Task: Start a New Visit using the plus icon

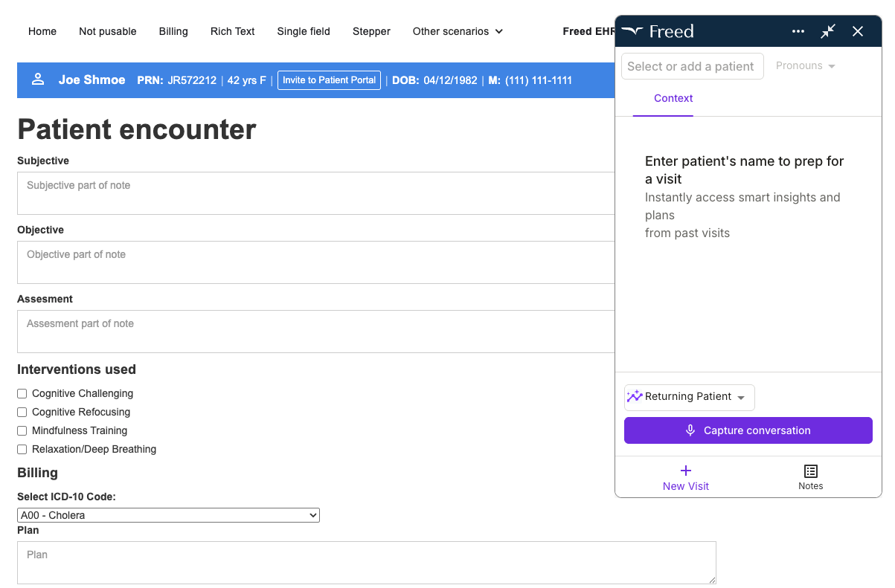Action: click(684, 471)
